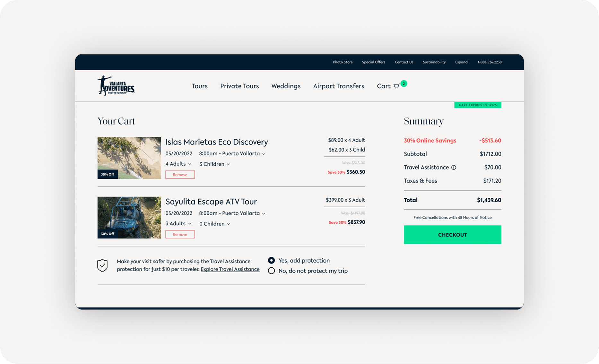599x364 pixels.
Task: Open the Private Tours menu
Action: [239, 86]
